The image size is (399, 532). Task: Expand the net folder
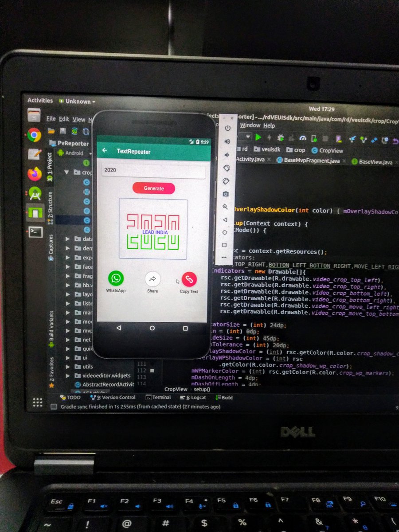68,340
